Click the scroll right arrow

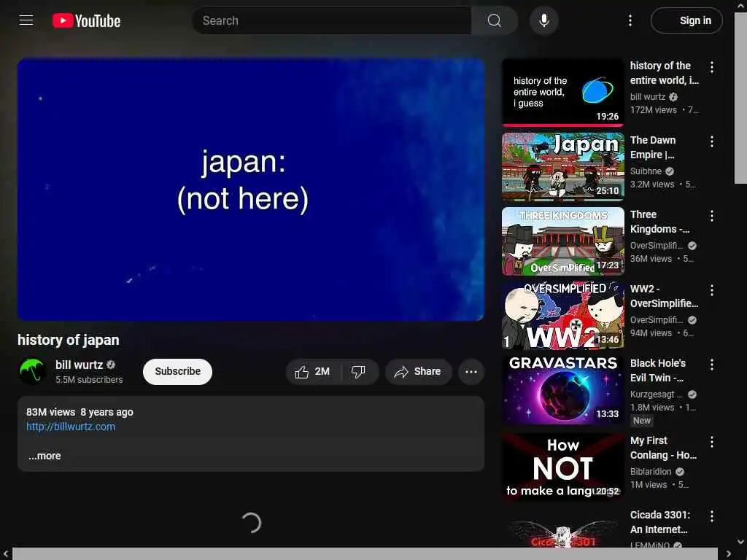(x=729, y=554)
